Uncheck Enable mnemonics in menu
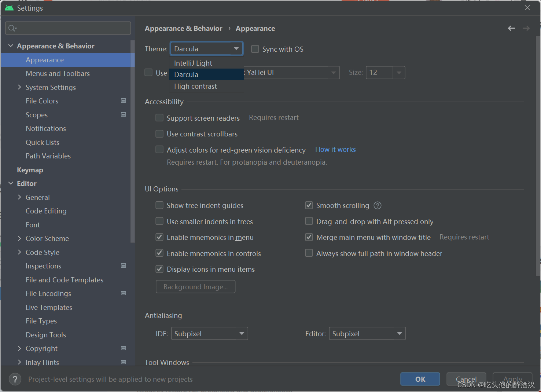The width and height of the screenshot is (541, 392). pyautogui.click(x=159, y=237)
